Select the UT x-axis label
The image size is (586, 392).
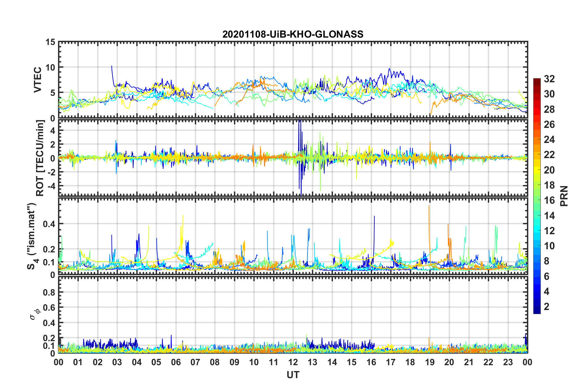293,375
